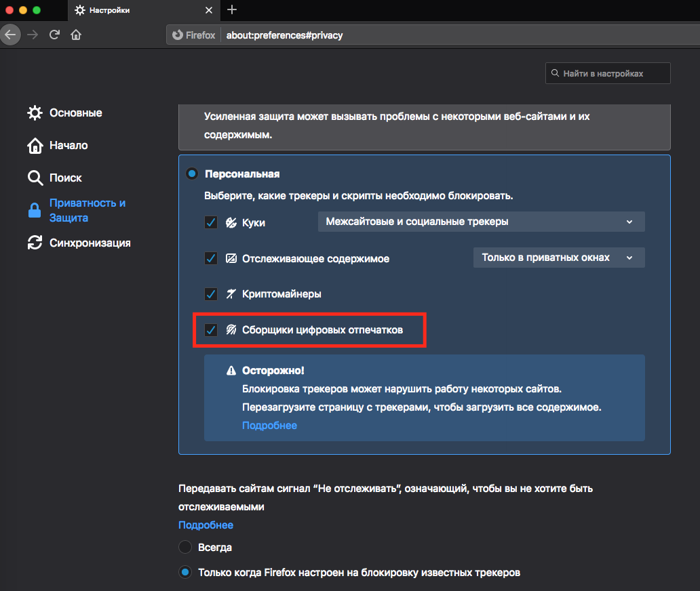Viewport: 700px width, 591px height.
Task: Select Приватность и Защита lock icon
Action: click(35, 211)
